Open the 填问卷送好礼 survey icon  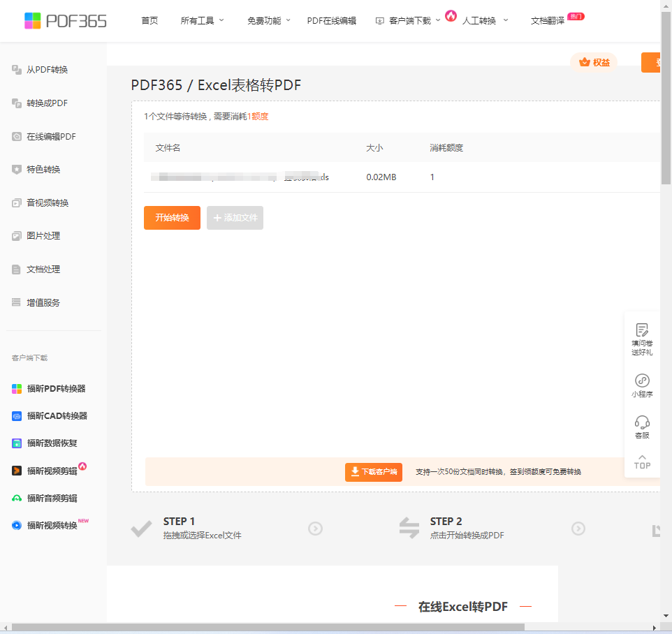(642, 330)
